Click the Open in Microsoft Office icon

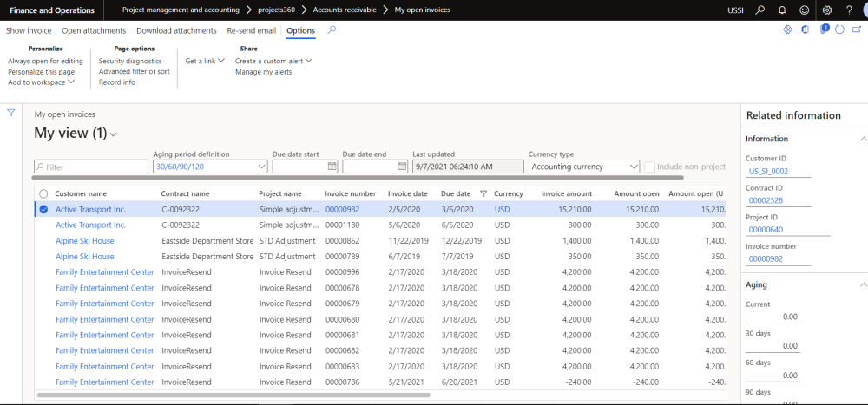click(x=806, y=30)
